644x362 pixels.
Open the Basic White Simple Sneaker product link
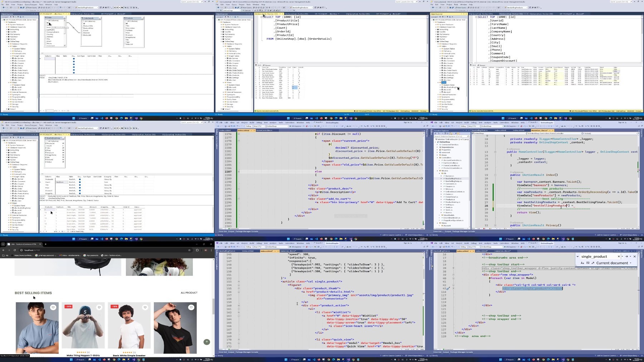129,356
